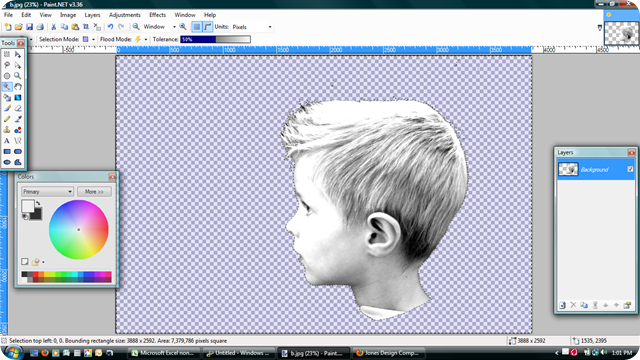Select the Zoom tool in Tools panel
640x360 pixels.
(18, 76)
